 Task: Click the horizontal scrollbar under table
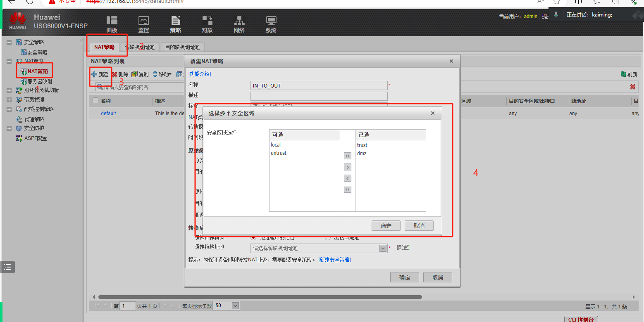260,297
